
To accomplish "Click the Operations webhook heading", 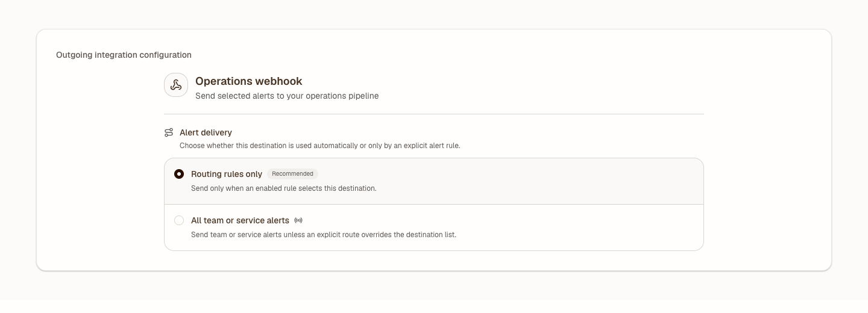I will tap(249, 81).
